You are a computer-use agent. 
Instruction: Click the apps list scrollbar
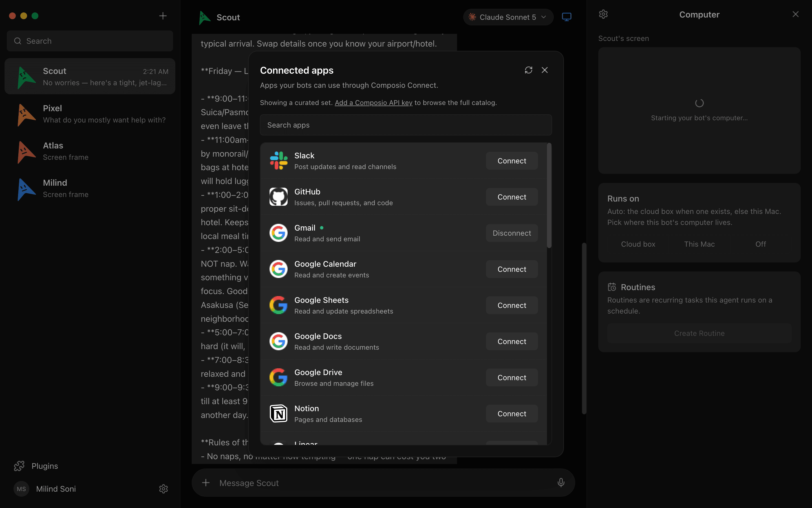[549, 196]
